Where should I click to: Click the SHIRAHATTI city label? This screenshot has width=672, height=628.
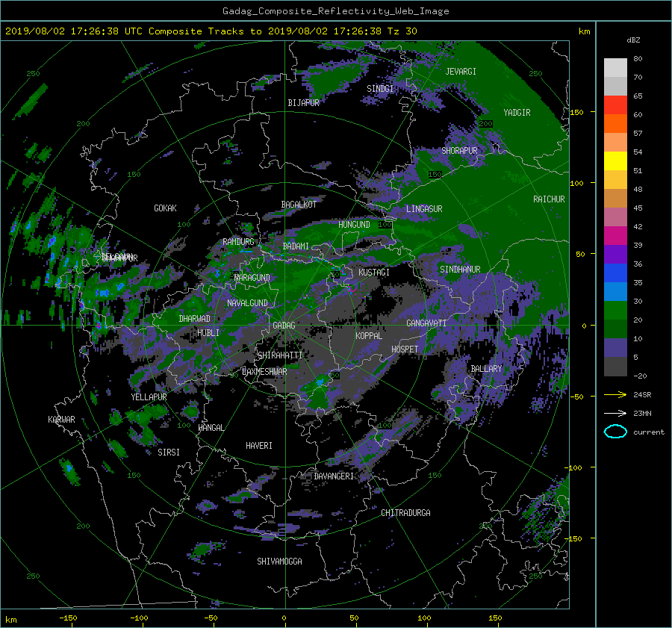pyautogui.click(x=280, y=355)
